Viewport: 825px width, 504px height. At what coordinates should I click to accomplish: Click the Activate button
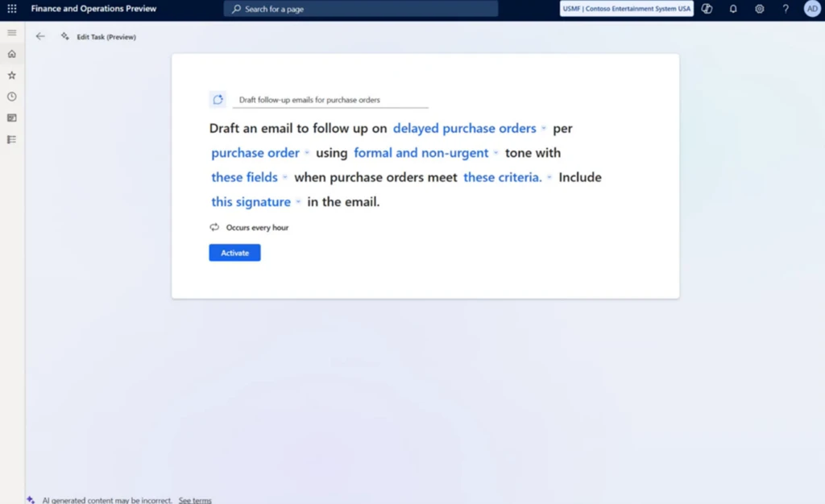point(234,252)
